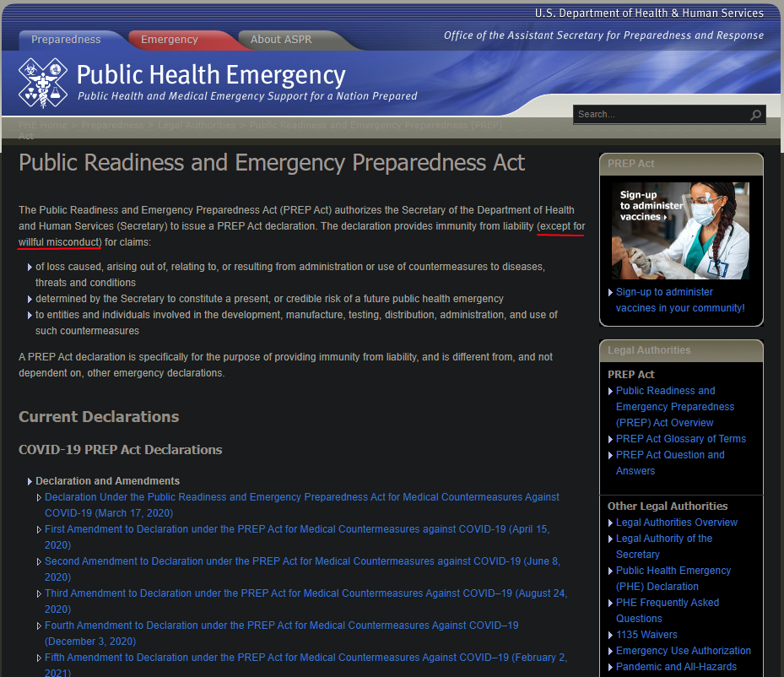
Task: Click the Public Health Emergency logo emblem
Action: click(43, 83)
